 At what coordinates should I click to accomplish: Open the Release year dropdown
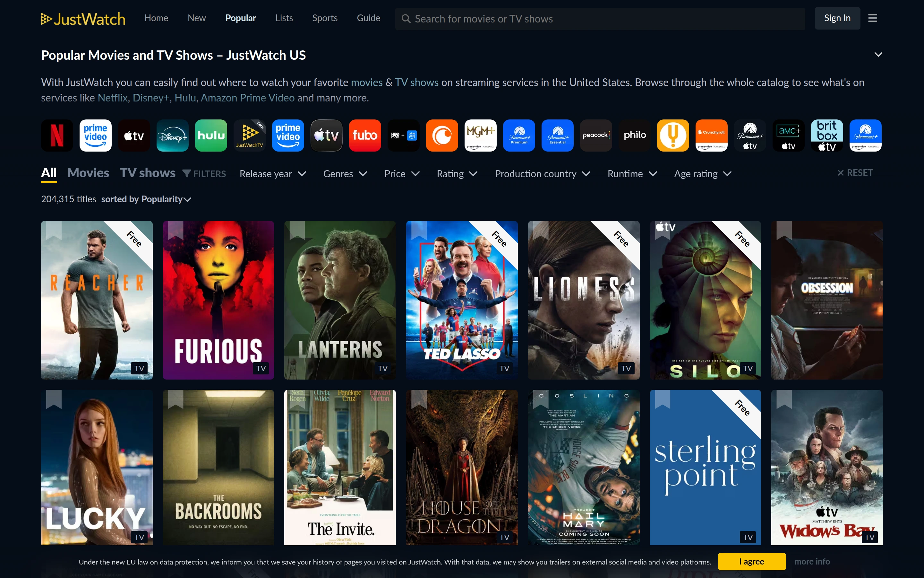click(273, 173)
